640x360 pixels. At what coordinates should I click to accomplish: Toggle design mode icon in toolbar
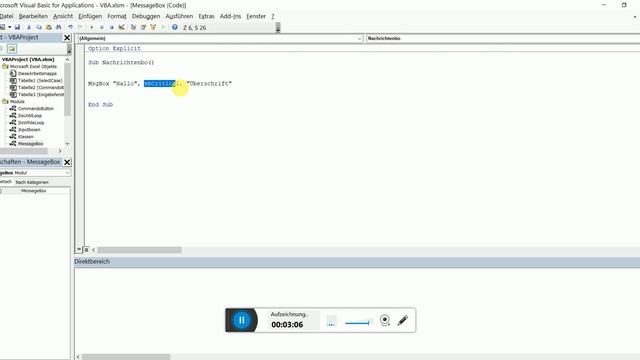pos(122,27)
